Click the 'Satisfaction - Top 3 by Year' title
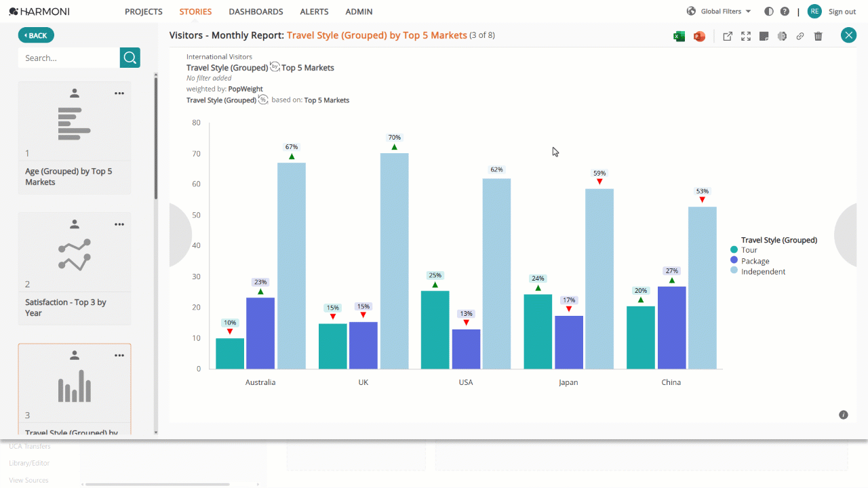The height and width of the screenshot is (488, 868). coord(66,308)
